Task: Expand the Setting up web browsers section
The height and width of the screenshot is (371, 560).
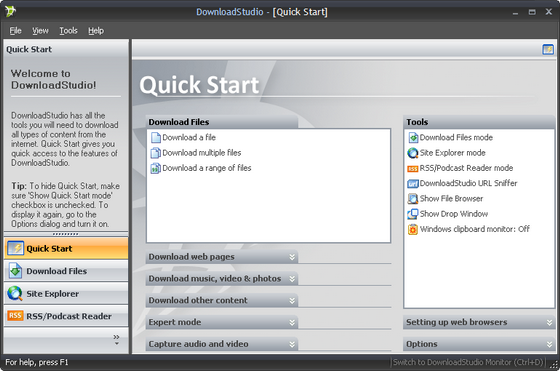Action: point(479,322)
